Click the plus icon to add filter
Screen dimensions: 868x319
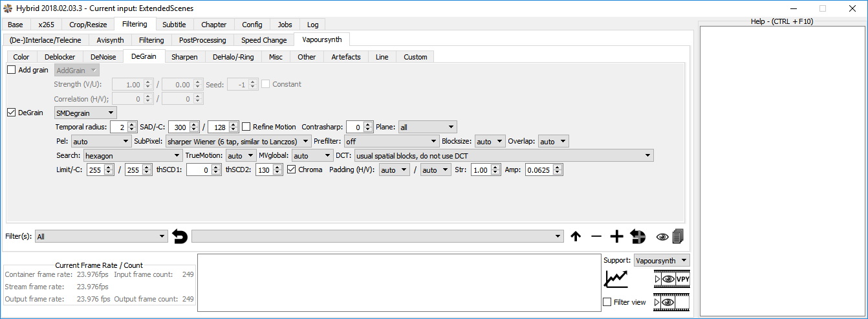pyautogui.click(x=616, y=237)
